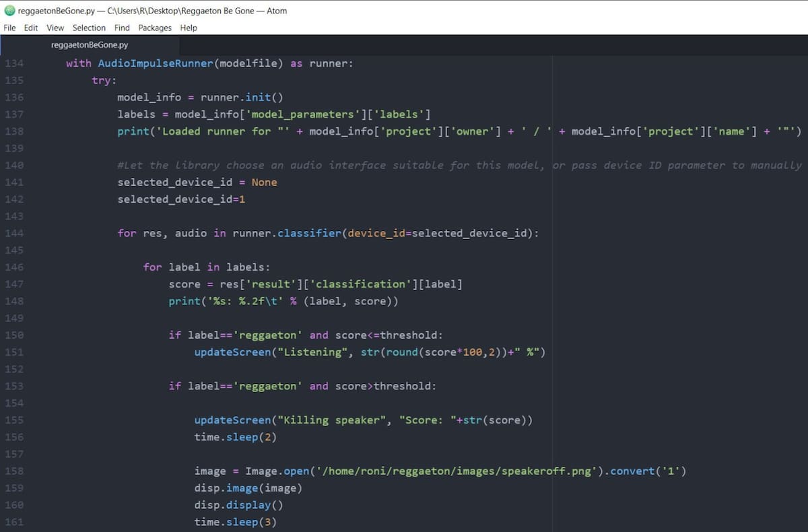Open the File menu

[x=9, y=28]
